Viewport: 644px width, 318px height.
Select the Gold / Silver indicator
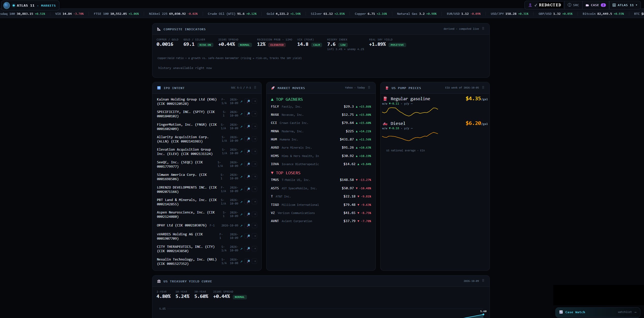click(198, 42)
